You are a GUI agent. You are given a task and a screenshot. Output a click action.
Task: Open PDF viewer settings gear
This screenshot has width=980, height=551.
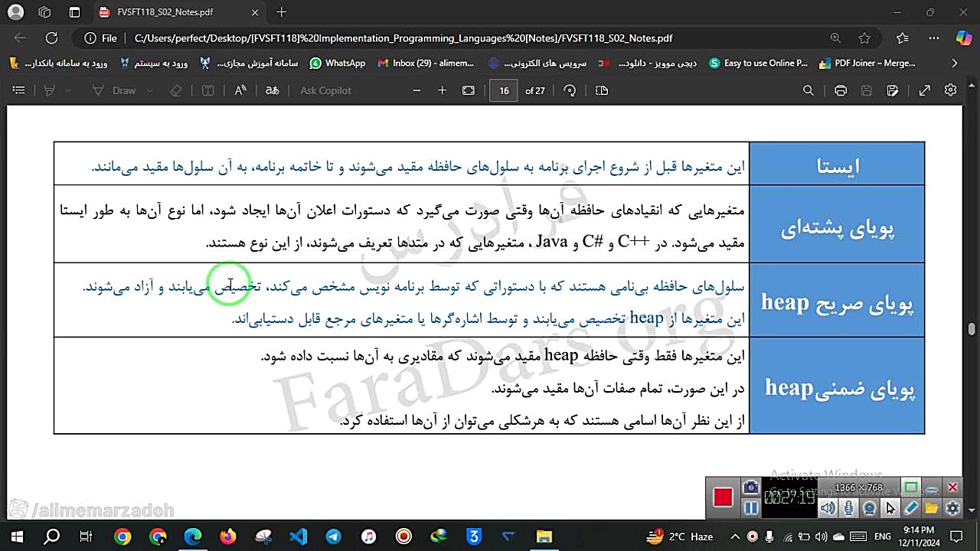[951, 90]
